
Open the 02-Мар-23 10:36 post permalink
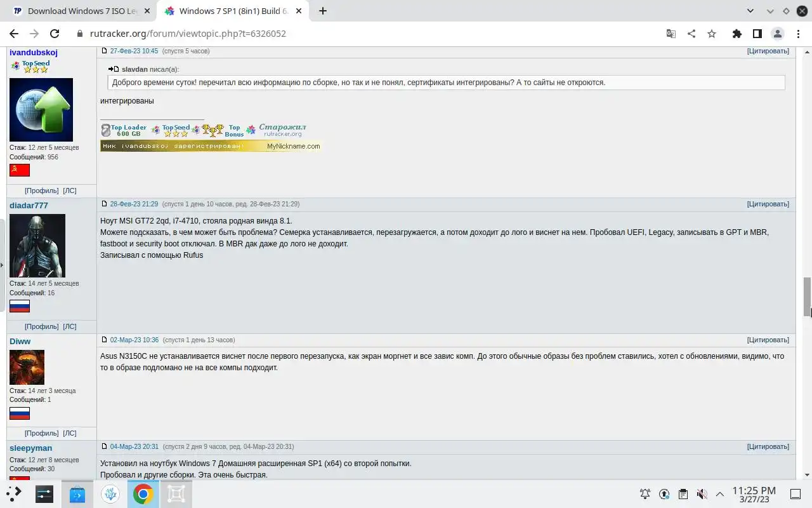[x=134, y=340]
